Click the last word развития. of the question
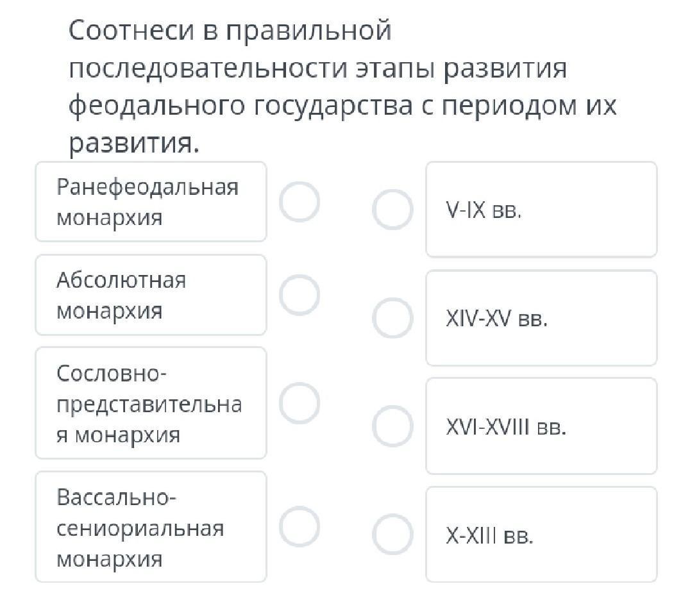The height and width of the screenshot is (616, 674). [x=134, y=144]
